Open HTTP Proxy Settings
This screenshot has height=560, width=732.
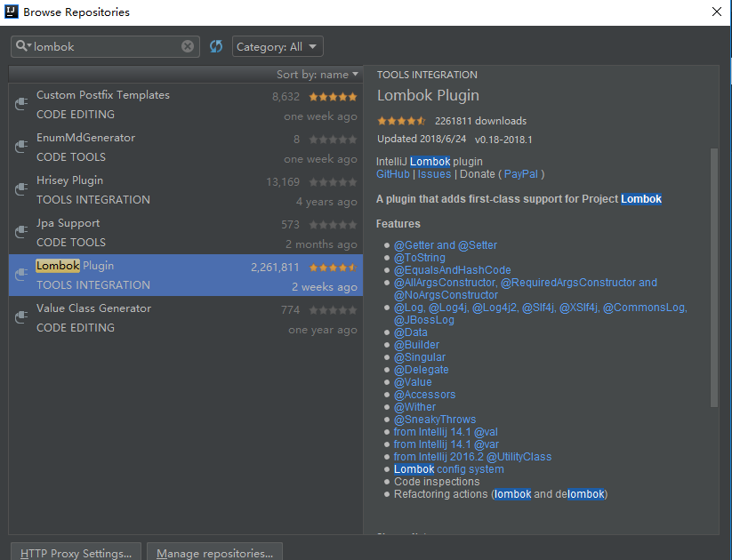tap(75, 552)
